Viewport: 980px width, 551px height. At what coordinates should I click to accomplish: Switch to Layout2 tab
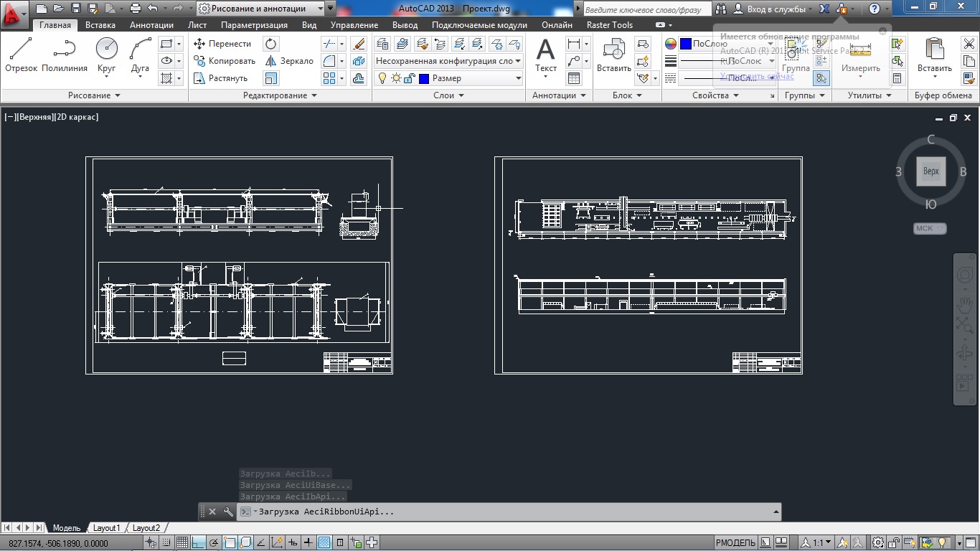point(146,528)
